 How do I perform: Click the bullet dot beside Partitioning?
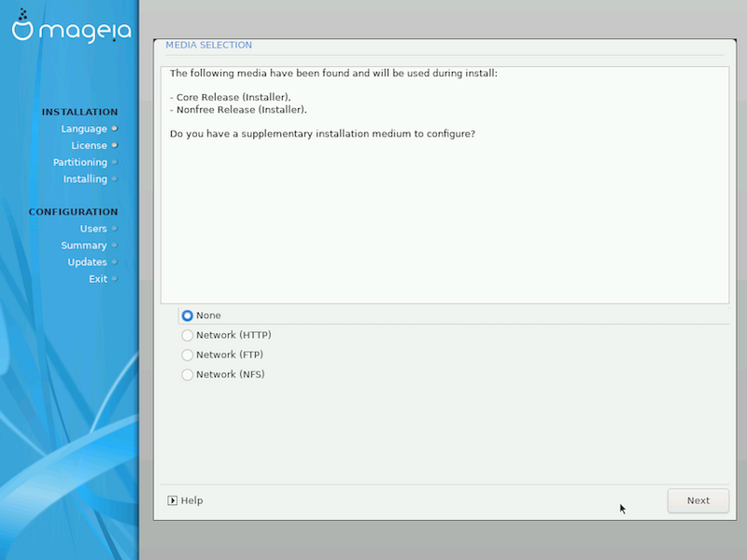(x=114, y=161)
